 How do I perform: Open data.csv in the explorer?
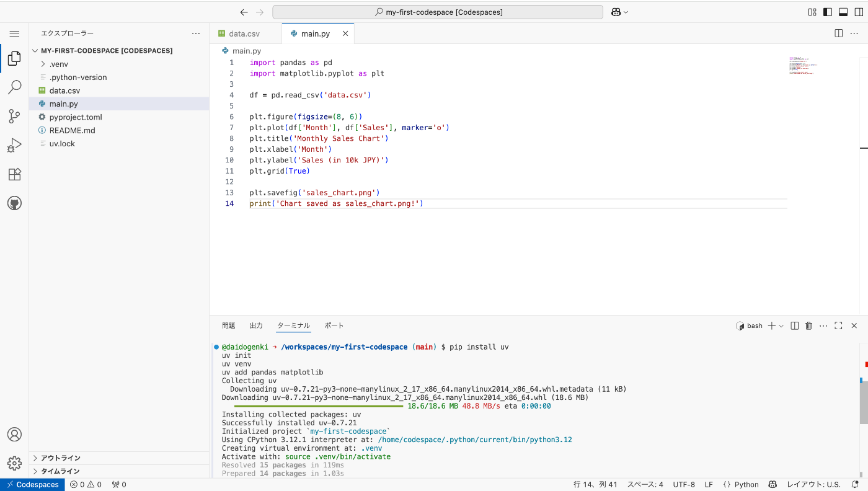[x=119, y=91]
